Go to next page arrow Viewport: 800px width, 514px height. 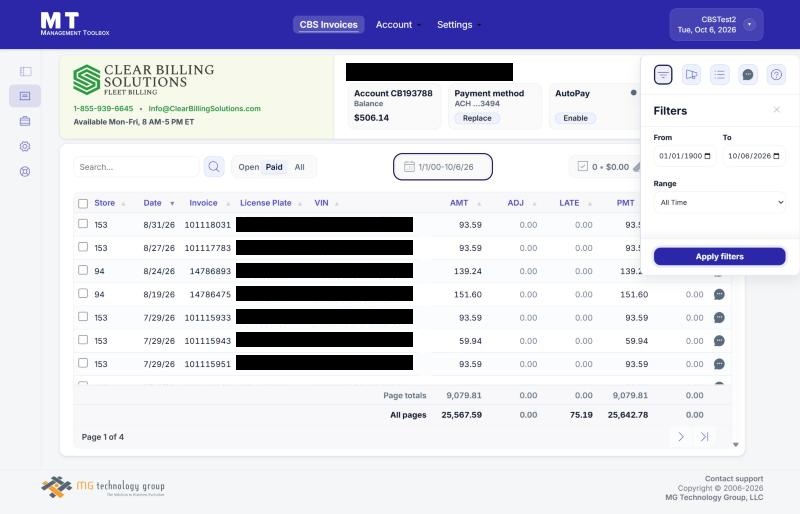(681, 436)
